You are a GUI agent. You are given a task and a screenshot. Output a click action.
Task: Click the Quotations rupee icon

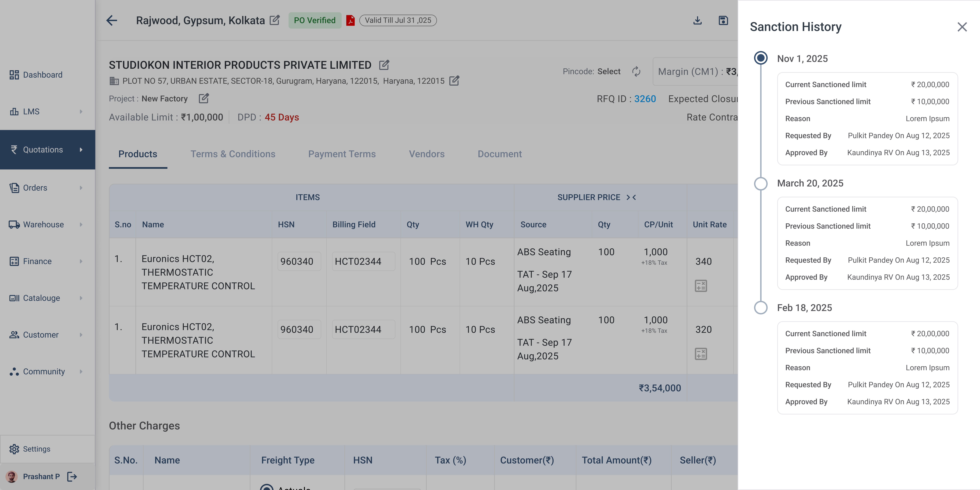pyautogui.click(x=14, y=150)
